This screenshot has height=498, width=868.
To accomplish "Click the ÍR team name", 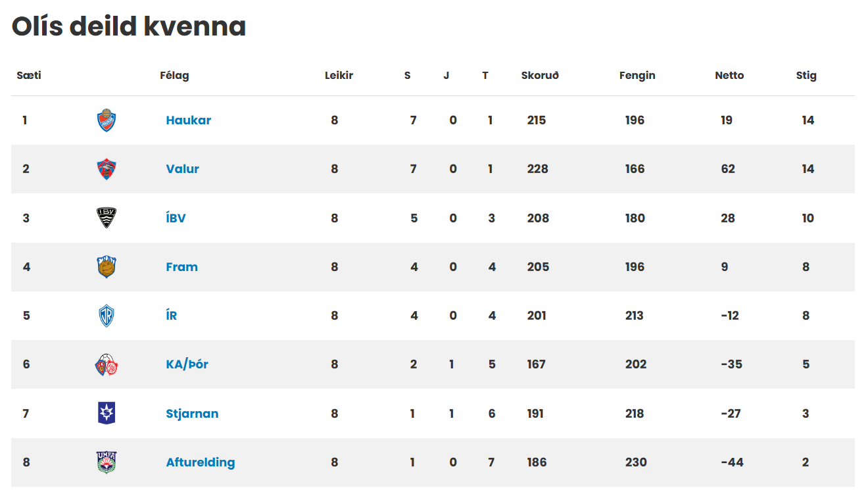I will pos(171,316).
